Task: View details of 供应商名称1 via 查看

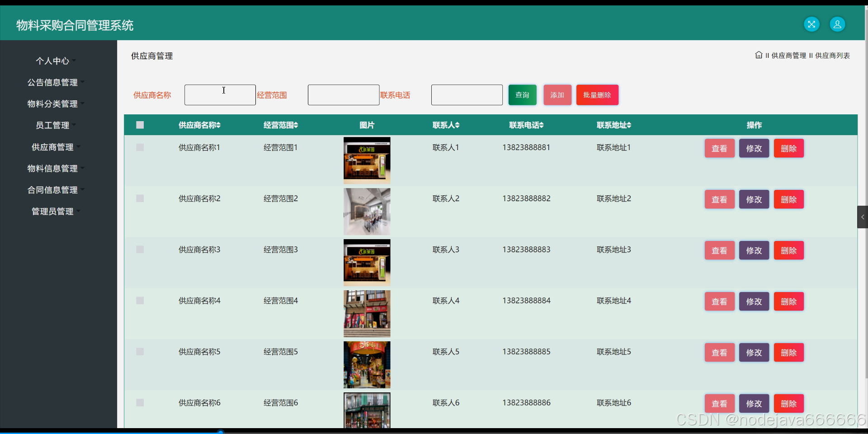Action: point(719,148)
